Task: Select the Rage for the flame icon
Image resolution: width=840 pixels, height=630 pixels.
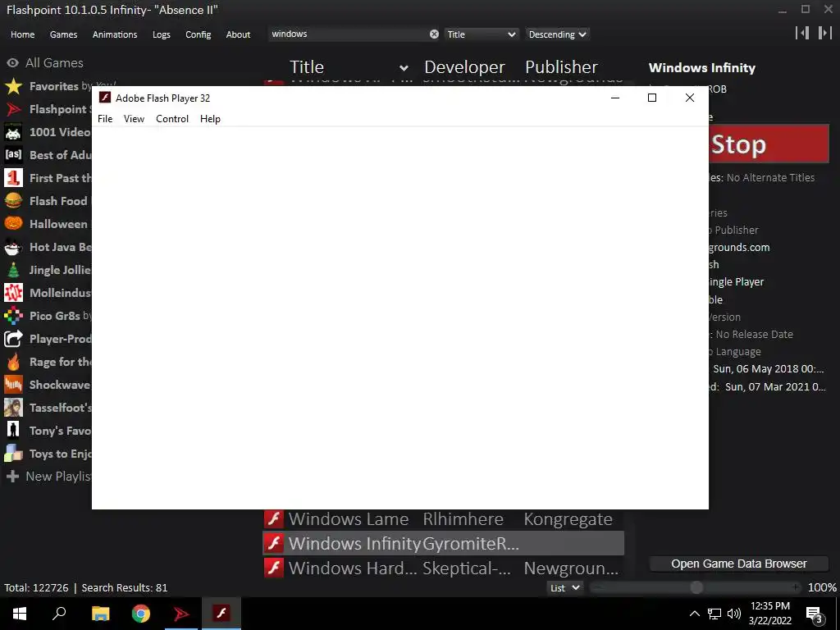Action: click(13, 362)
